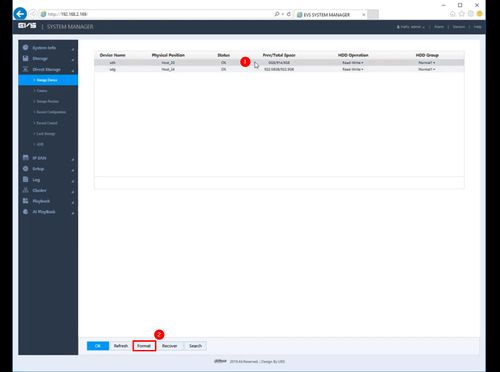500x372 pixels.
Task: Click the Format button
Action: click(x=144, y=346)
